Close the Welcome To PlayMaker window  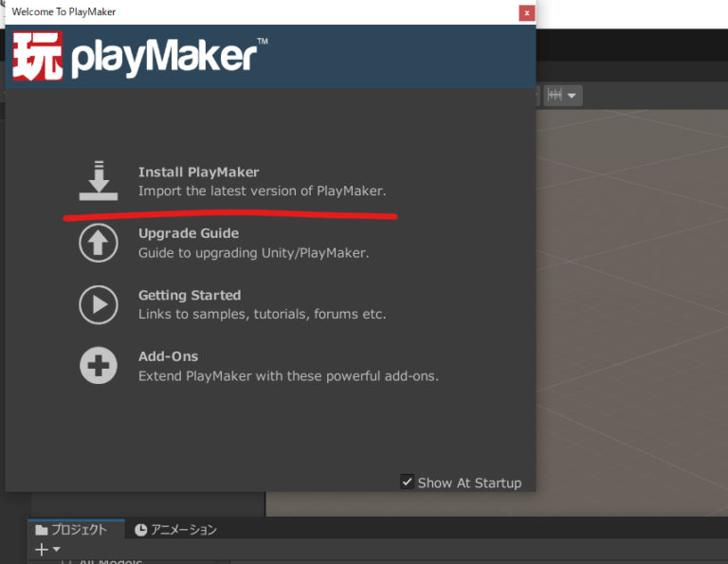tap(526, 13)
